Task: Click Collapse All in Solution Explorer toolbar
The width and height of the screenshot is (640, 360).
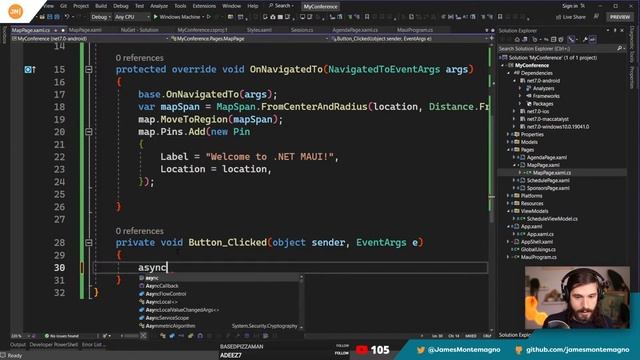Action: 553,40
